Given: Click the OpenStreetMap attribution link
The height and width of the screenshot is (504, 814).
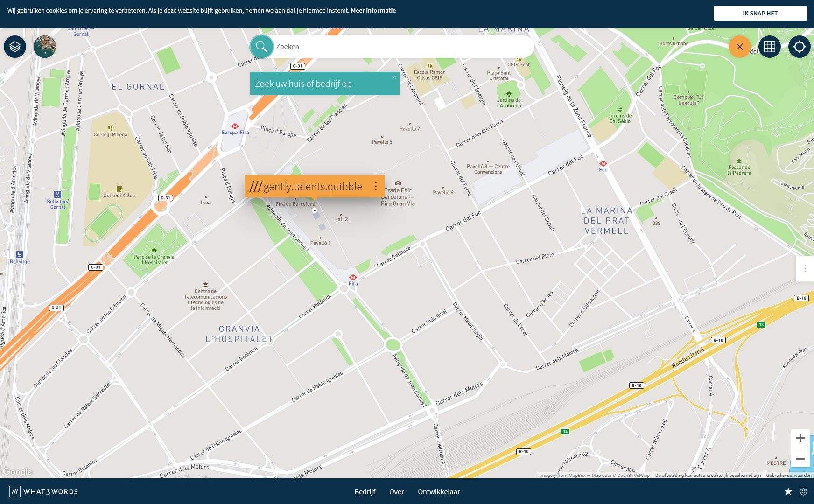Looking at the screenshot, I should pos(633,476).
